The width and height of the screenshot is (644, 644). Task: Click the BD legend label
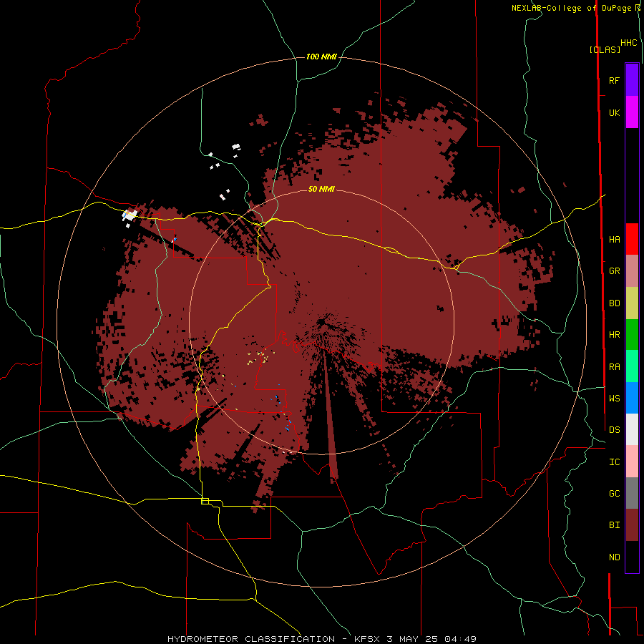point(614,303)
